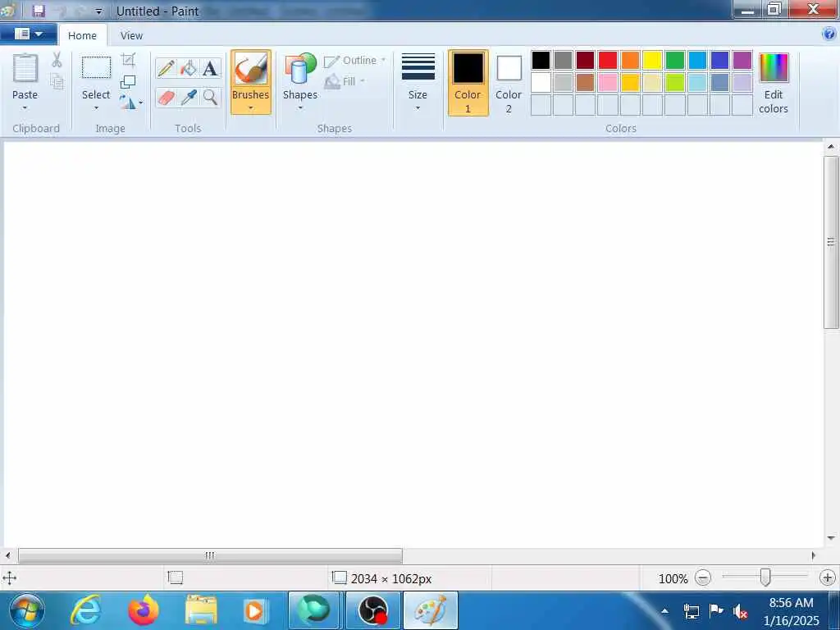Image resolution: width=840 pixels, height=630 pixels.
Task: Choose the pink color swatch
Action: (x=608, y=83)
